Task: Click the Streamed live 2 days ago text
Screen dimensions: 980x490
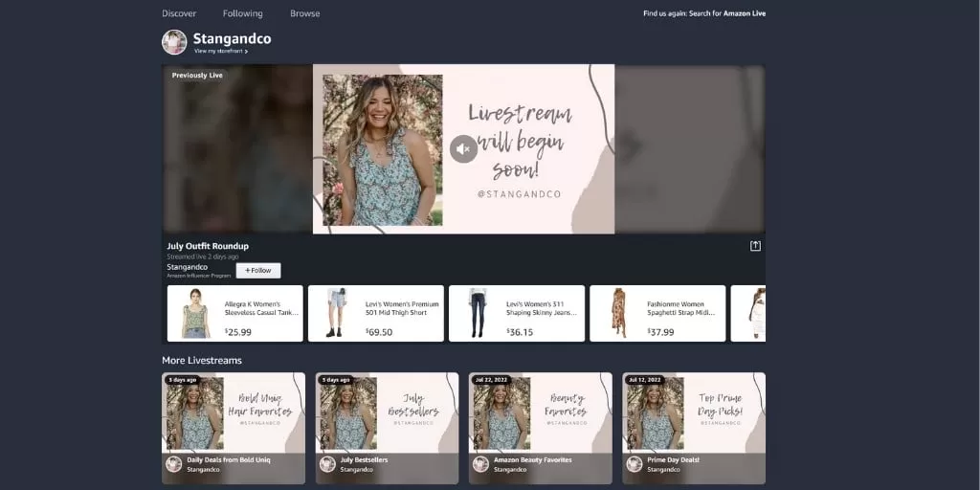Action: (x=203, y=256)
